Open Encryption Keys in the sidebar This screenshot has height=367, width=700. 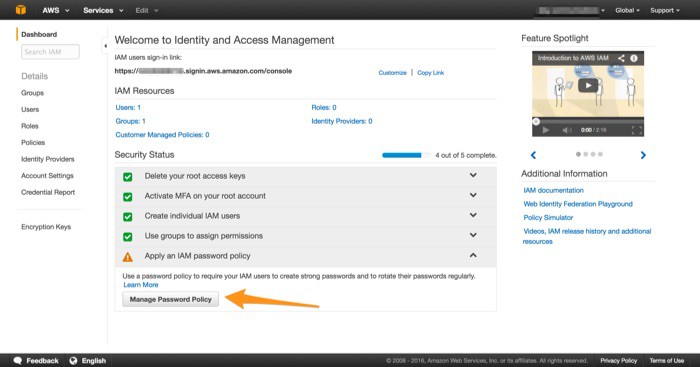tap(46, 227)
